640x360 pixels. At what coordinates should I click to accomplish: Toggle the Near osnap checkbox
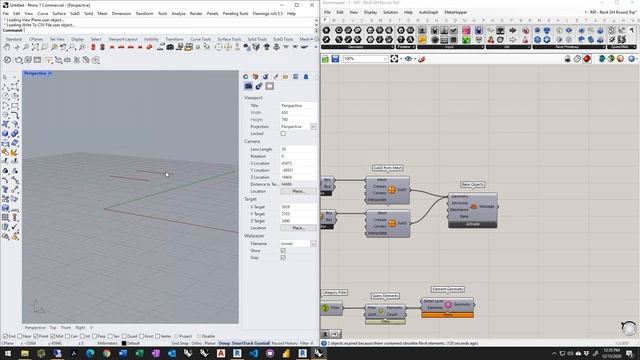pyautogui.click(x=20, y=336)
